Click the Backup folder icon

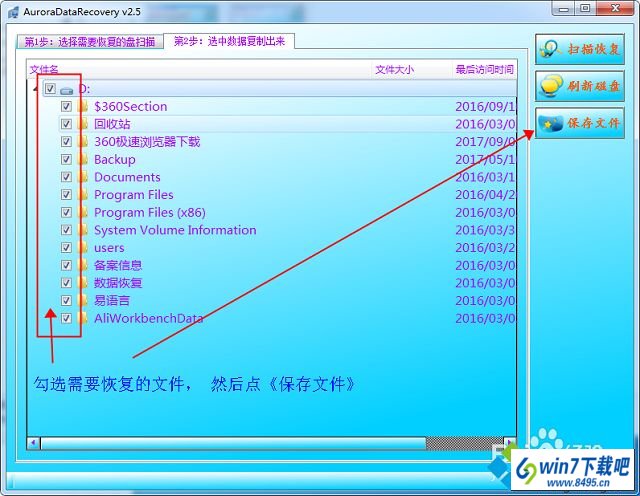tap(83, 160)
